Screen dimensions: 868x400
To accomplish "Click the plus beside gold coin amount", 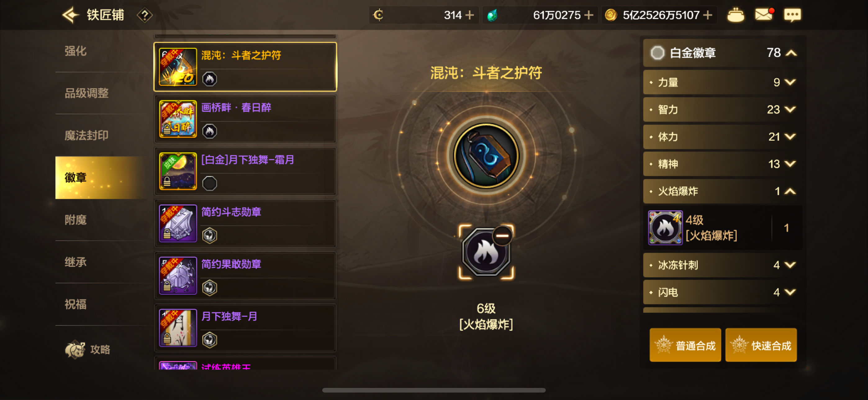I will click(x=708, y=15).
